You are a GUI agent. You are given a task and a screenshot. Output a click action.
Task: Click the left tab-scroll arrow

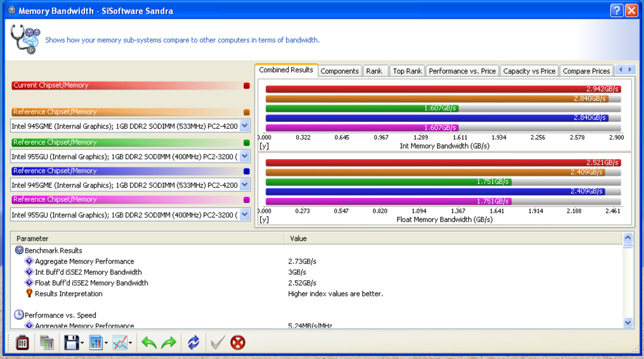tap(621, 70)
